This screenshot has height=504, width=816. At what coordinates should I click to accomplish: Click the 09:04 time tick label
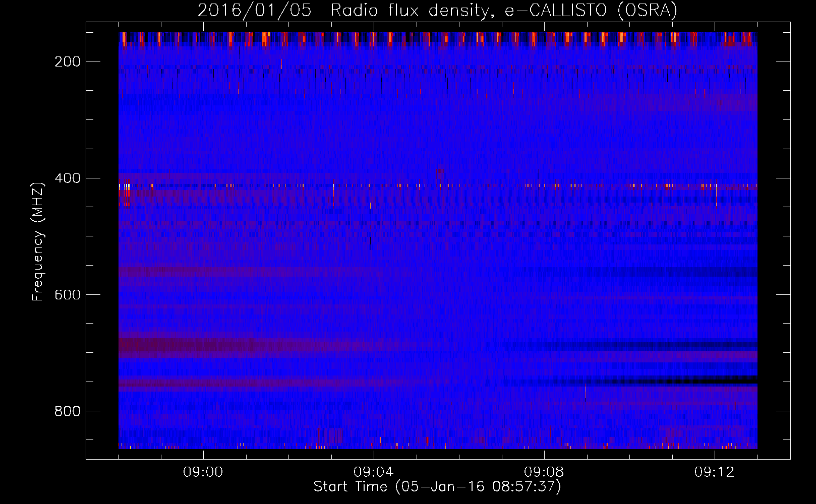click(374, 472)
